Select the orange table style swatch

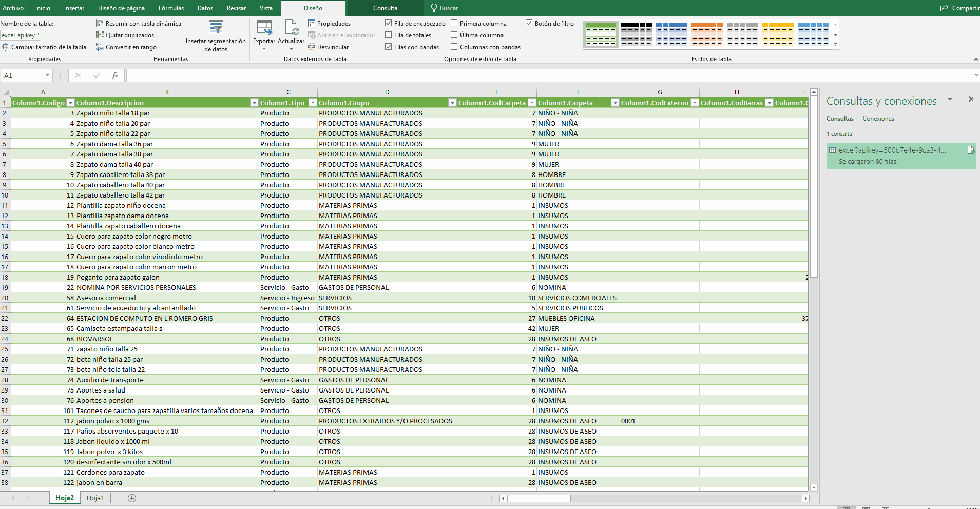click(706, 34)
